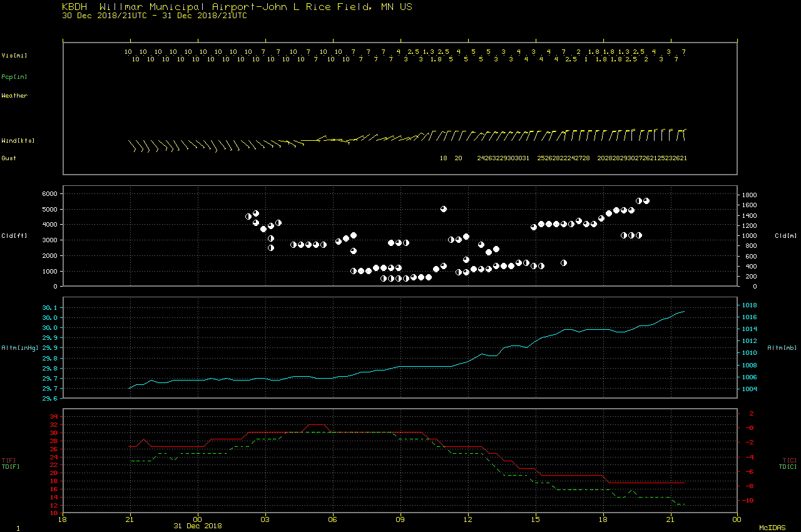Click the green TD[C] legend label
Image resolution: width=801 pixels, height=532 pixels.
click(x=788, y=467)
